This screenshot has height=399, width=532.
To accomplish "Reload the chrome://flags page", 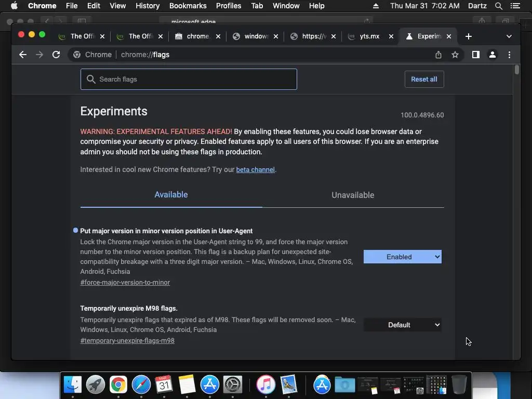I will (56, 55).
